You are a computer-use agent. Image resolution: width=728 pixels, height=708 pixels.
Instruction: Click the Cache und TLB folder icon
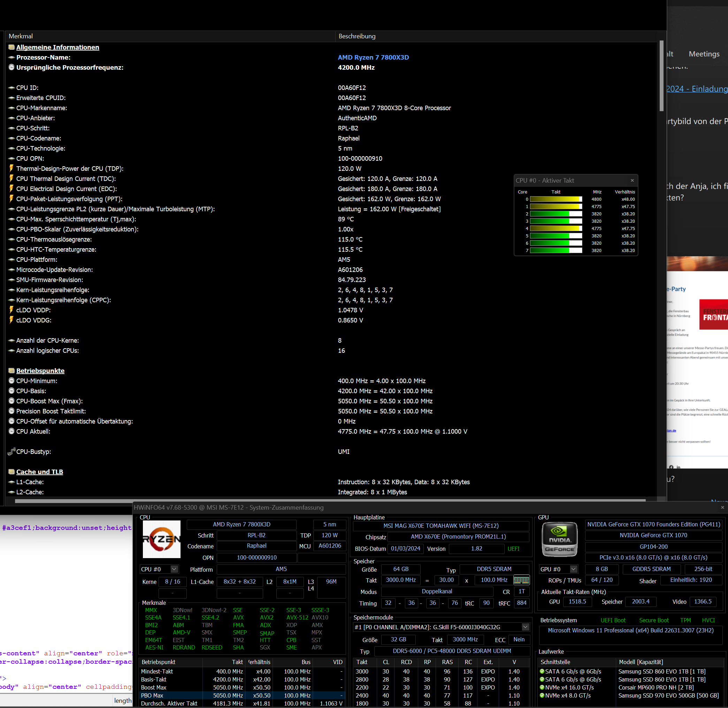12,472
